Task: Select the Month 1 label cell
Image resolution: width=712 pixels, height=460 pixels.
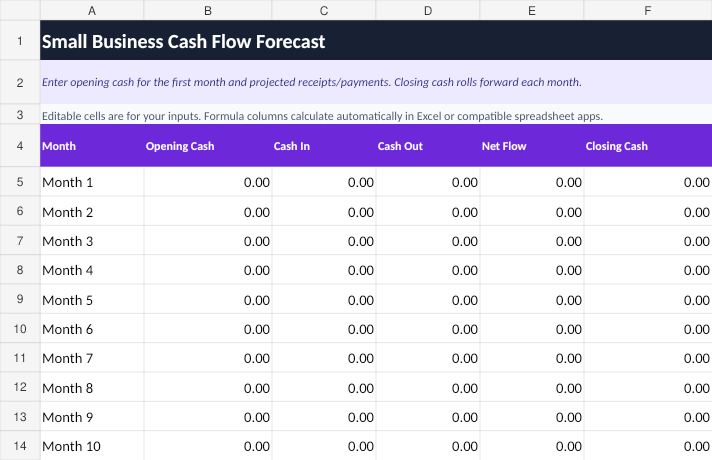Action: 92,182
